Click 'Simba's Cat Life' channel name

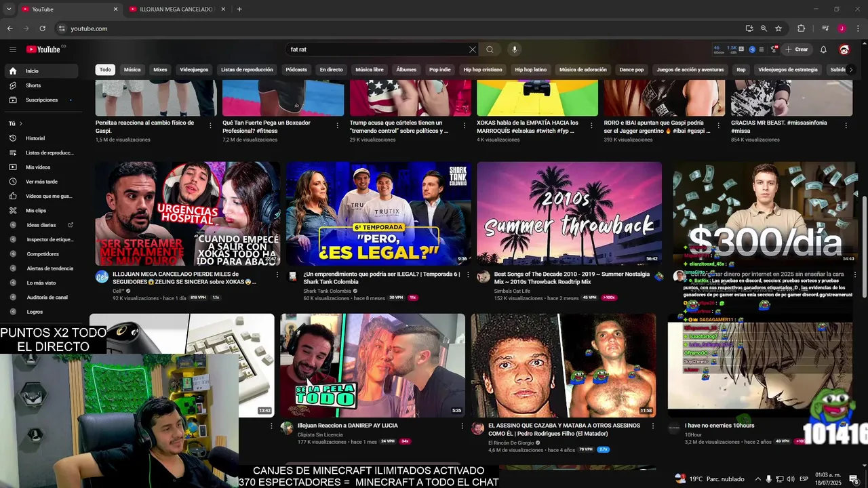[512, 291]
